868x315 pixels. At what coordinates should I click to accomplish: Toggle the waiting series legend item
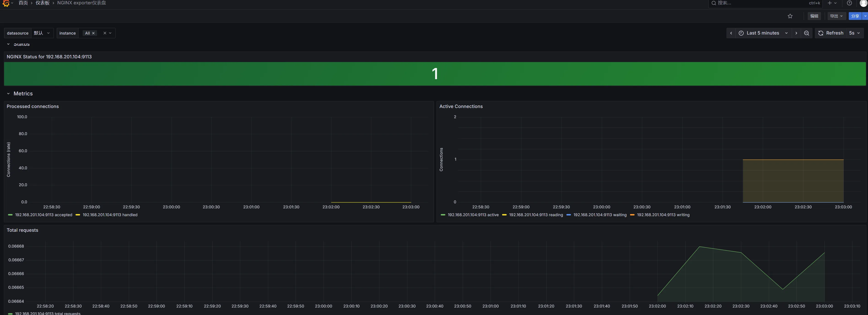pyautogui.click(x=600, y=215)
